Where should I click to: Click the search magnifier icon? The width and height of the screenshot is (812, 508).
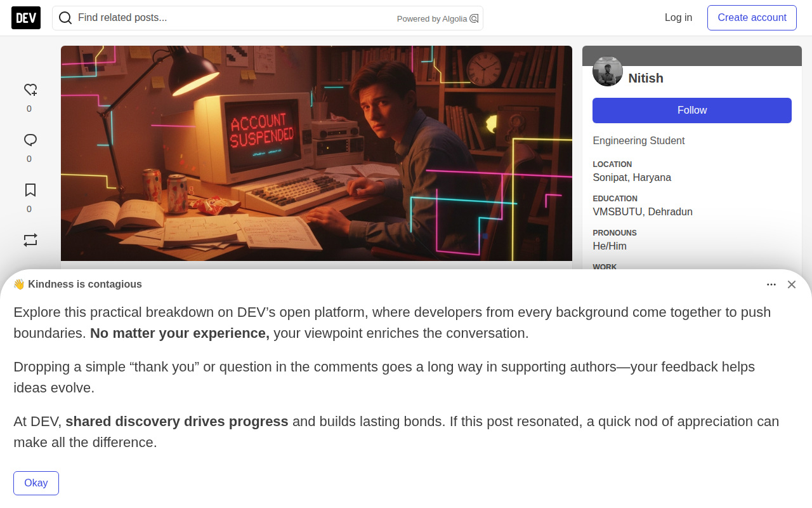(x=65, y=18)
